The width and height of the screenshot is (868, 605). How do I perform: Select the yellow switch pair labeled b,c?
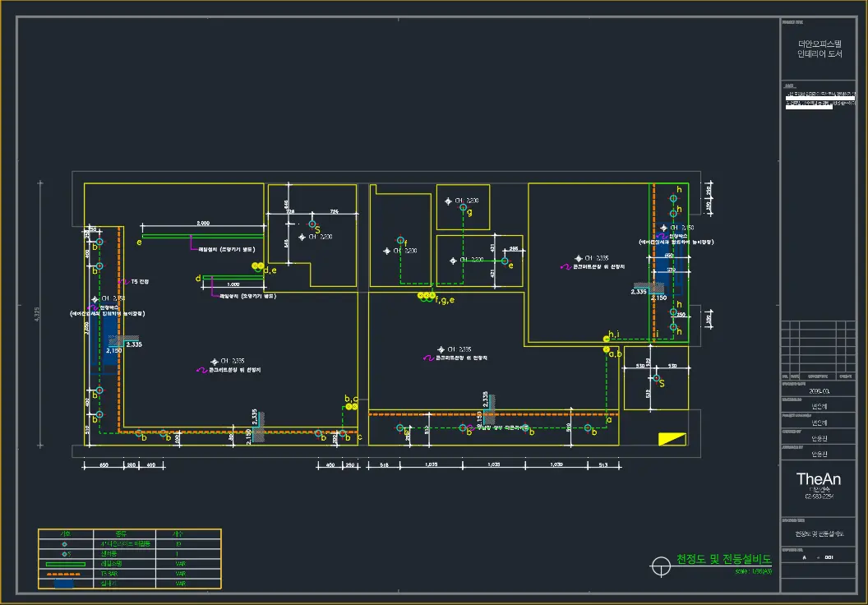click(352, 407)
